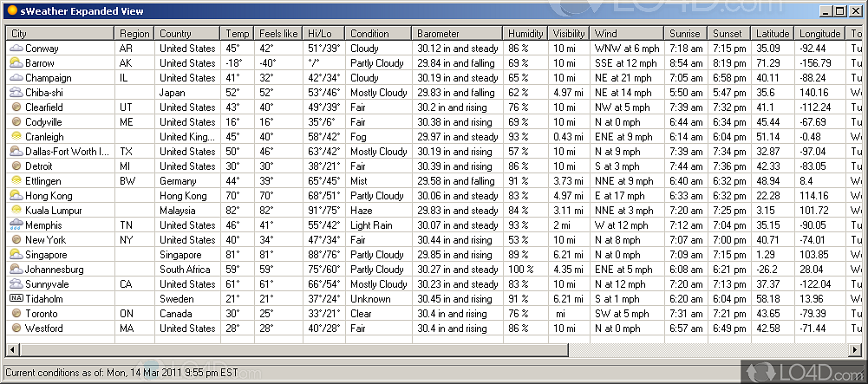Click the Longitude column header

(x=821, y=33)
